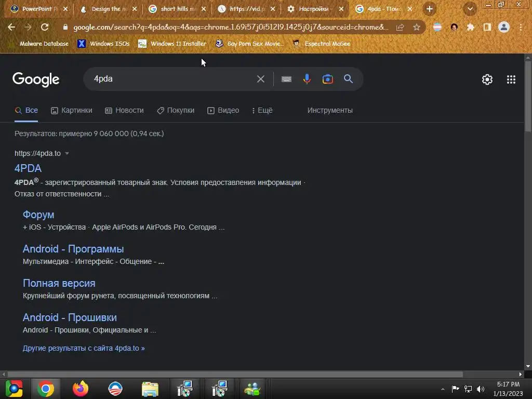Select the Видео search filter
This screenshot has height=399, width=532.
tap(223, 110)
